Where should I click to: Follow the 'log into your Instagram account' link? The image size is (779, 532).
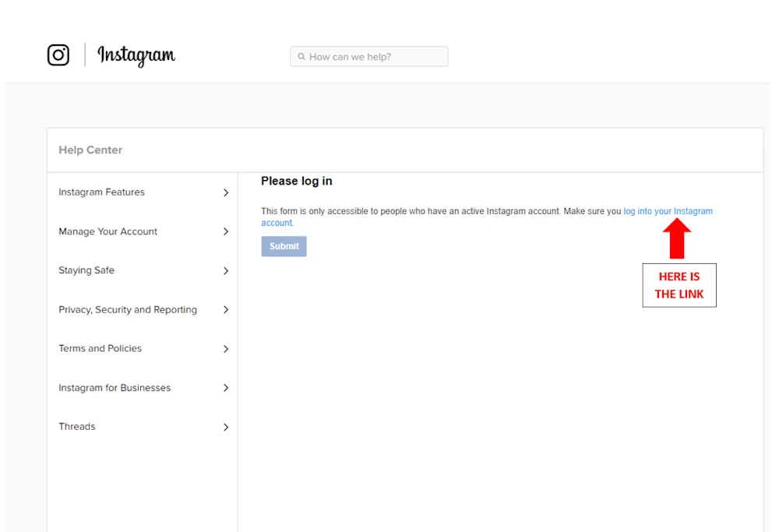point(668,211)
